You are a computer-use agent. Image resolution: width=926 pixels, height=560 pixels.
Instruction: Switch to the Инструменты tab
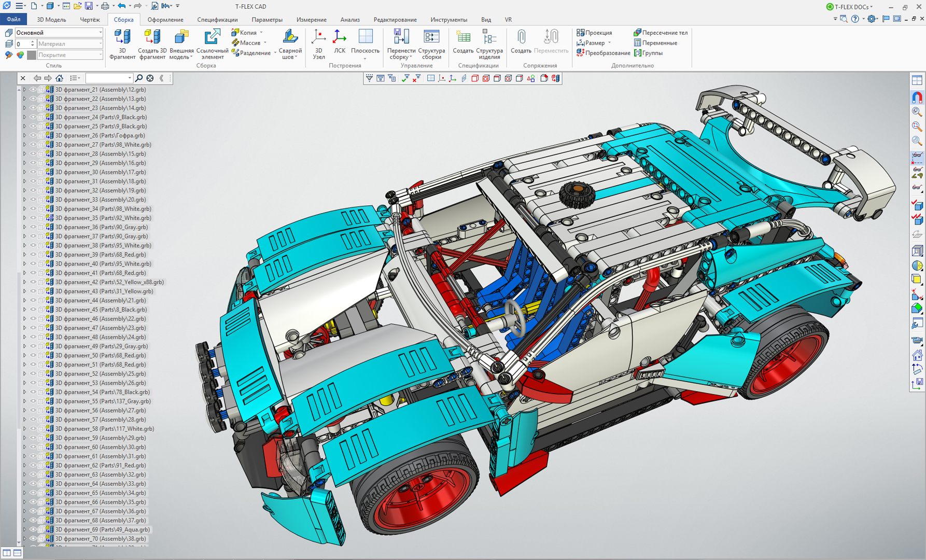coord(448,20)
